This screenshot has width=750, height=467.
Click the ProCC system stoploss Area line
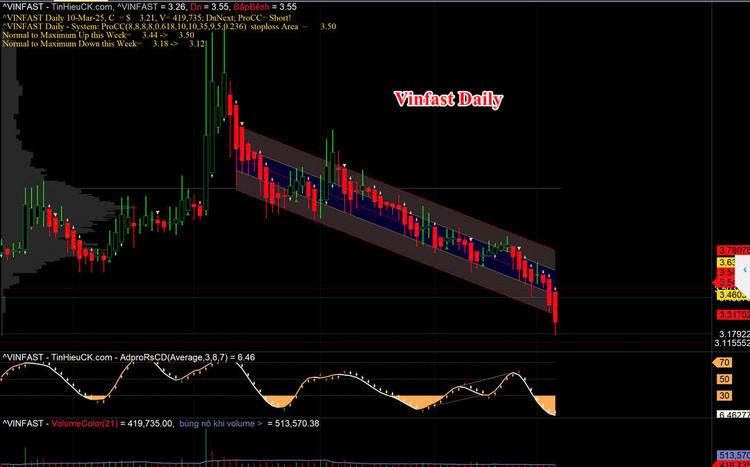click(x=169, y=26)
